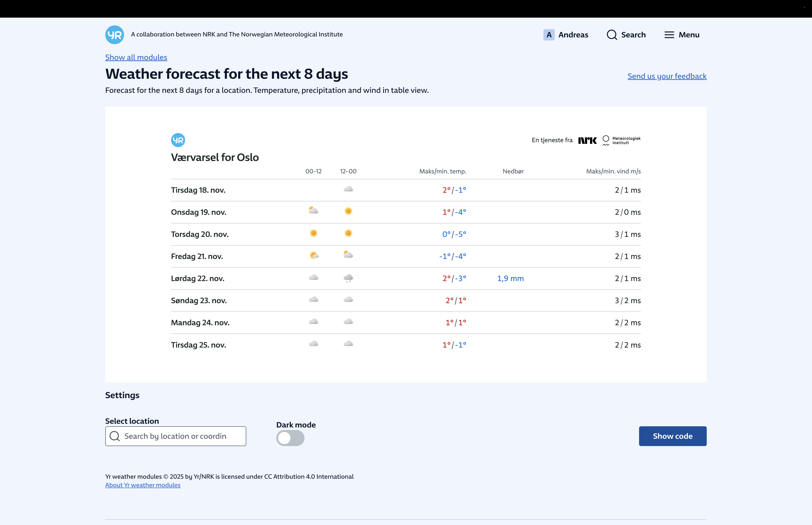Viewport: 812px width, 525px height.
Task: Click the Andreas account name
Action: [573, 35]
